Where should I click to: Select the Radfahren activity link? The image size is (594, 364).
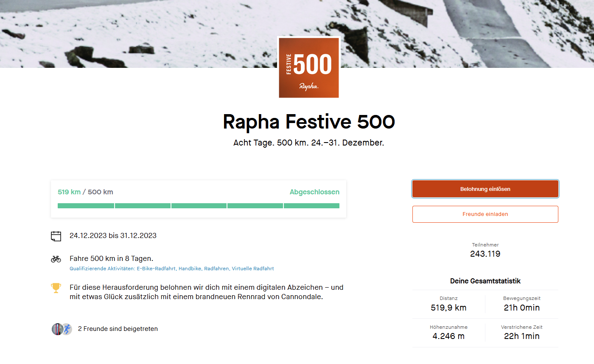click(x=216, y=269)
